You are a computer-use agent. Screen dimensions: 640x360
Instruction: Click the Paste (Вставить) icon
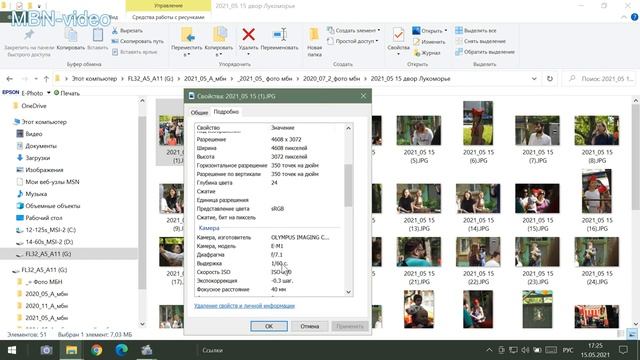(98, 35)
